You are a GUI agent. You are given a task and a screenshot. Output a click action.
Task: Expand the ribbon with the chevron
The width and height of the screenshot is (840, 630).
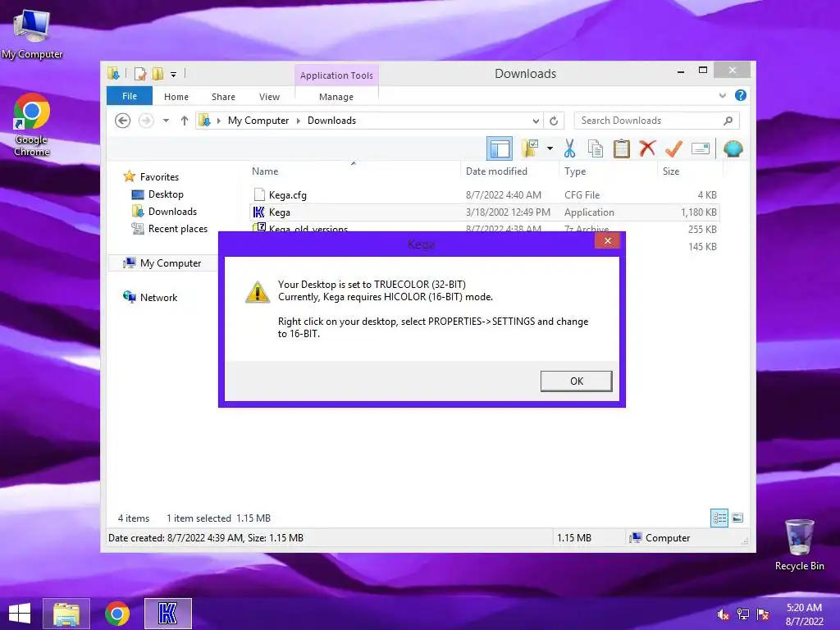coord(722,95)
